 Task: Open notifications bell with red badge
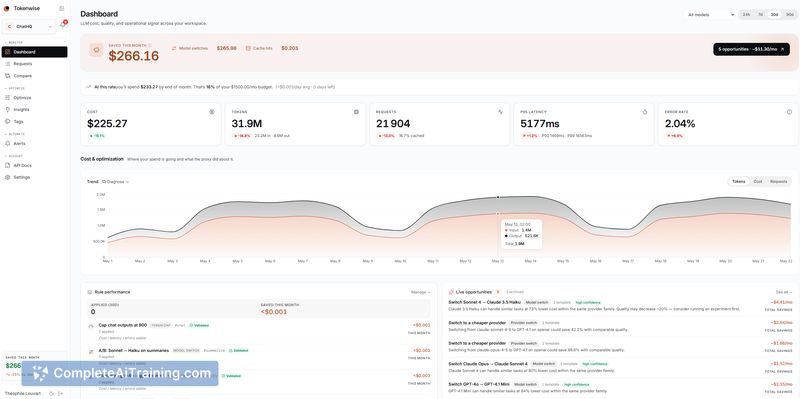click(63, 25)
